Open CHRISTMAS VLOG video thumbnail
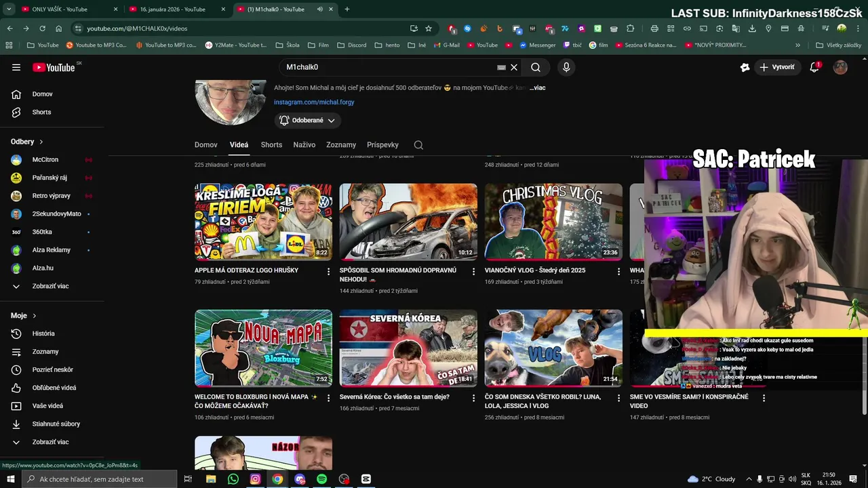This screenshot has width=868, height=488. (553, 222)
